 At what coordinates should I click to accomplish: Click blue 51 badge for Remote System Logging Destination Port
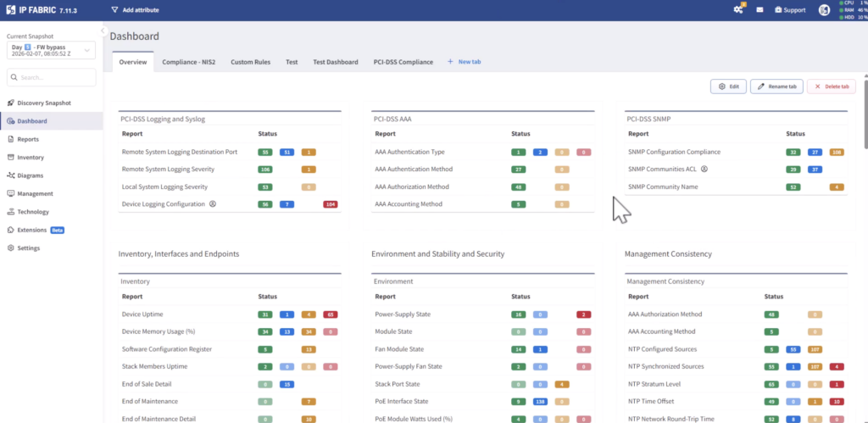[x=287, y=152]
